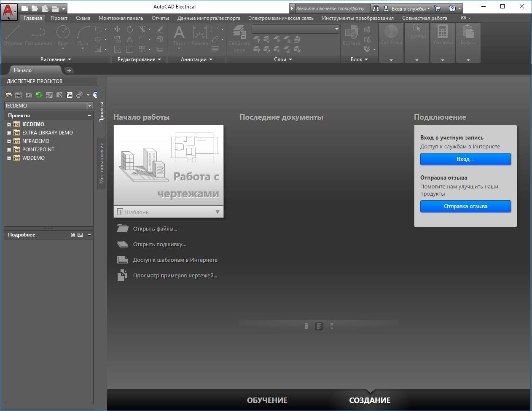532x411 pixels.
Task: Open the Данные импорта/экспорта tab
Action: click(209, 18)
